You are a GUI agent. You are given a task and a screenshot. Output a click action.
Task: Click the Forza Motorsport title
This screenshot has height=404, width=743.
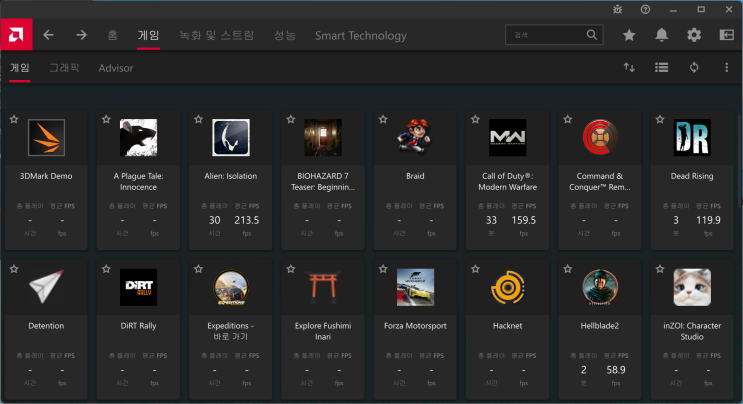pyautogui.click(x=415, y=326)
